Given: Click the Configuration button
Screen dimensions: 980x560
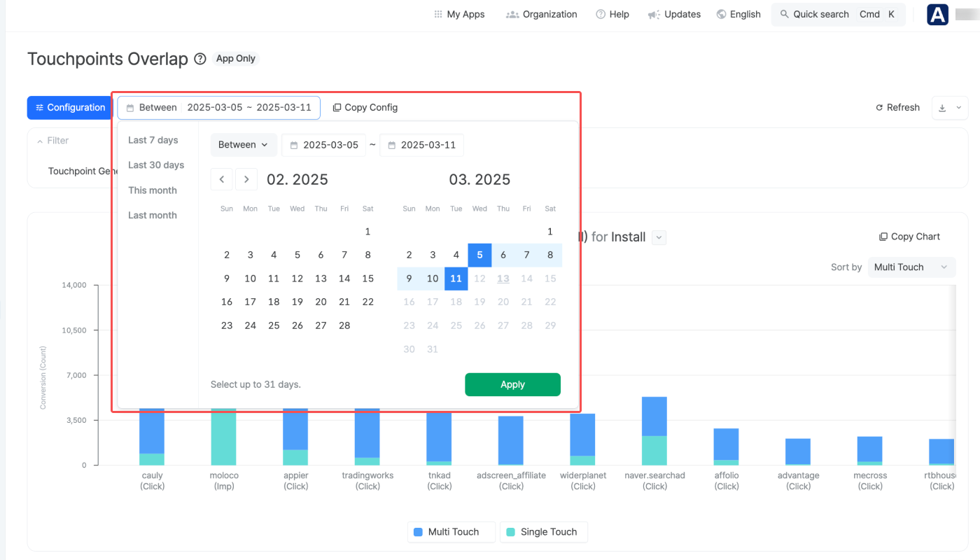Looking at the screenshot, I should [x=69, y=107].
